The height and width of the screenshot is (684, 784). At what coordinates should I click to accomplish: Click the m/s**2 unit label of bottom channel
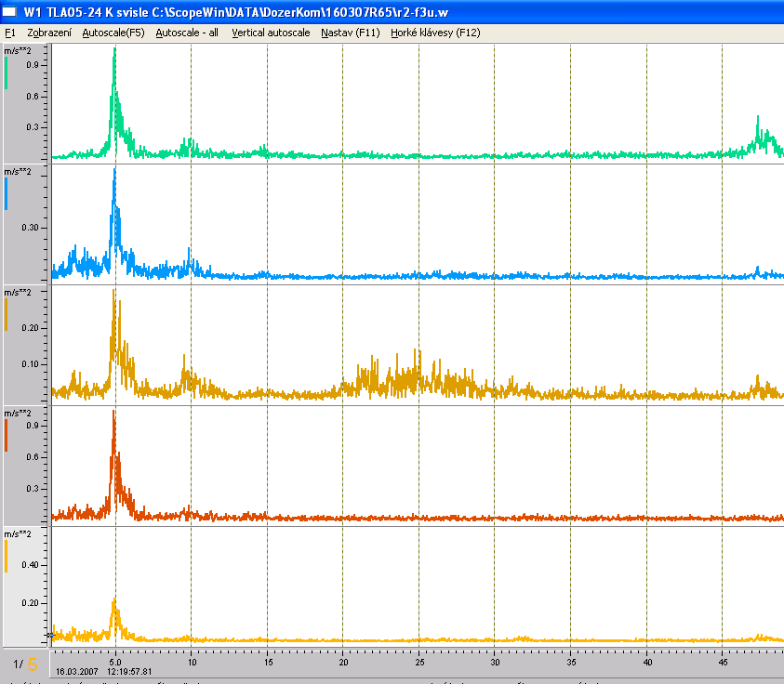18,534
